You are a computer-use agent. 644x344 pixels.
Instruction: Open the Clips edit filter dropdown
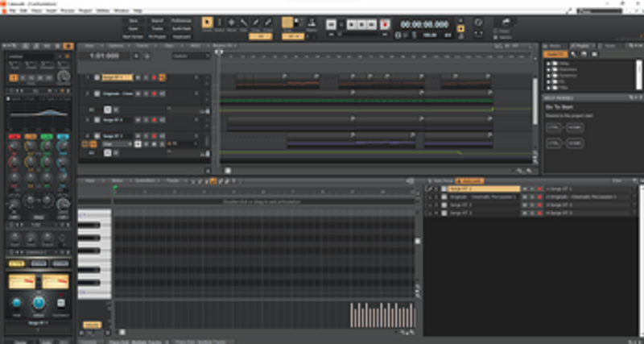click(x=117, y=144)
